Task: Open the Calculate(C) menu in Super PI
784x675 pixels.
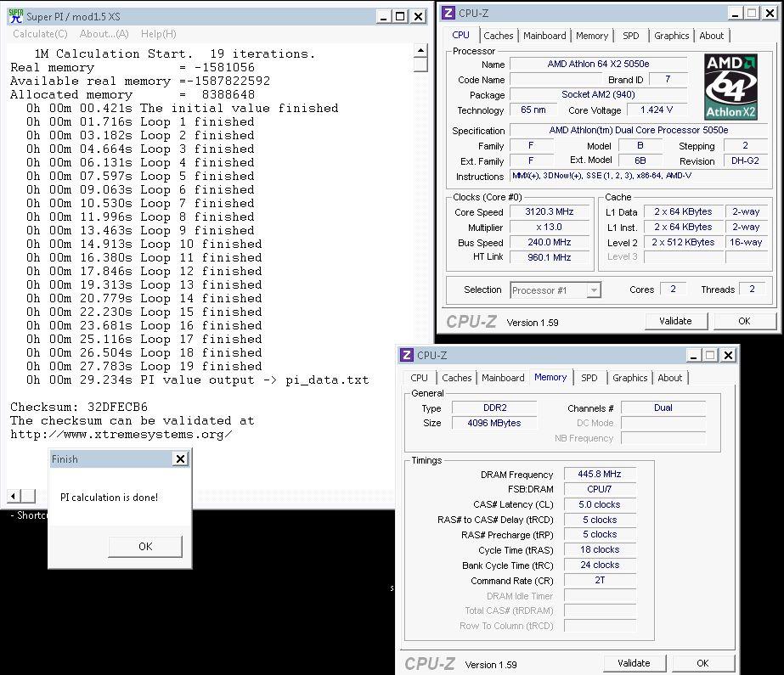Action: pyautogui.click(x=40, y=34)
